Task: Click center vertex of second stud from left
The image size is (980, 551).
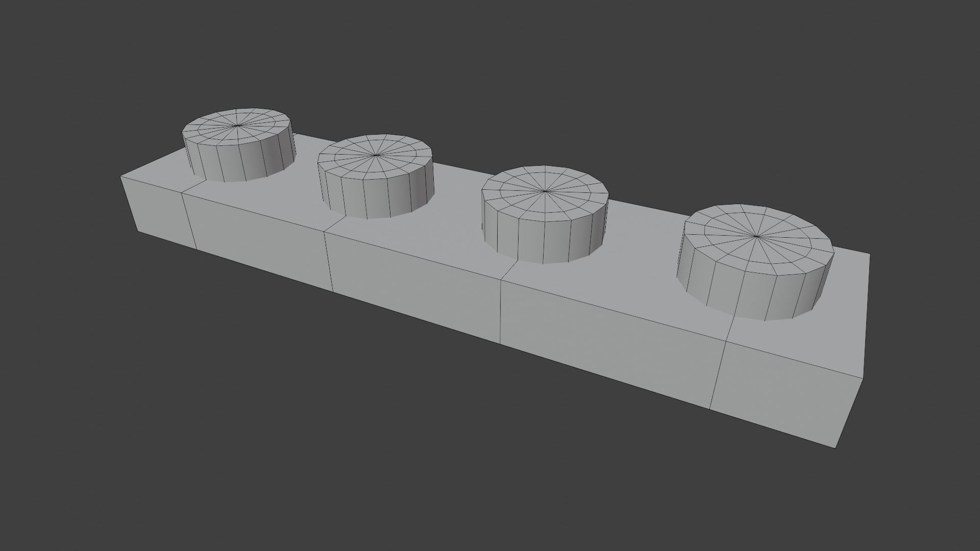Action: 376,155
